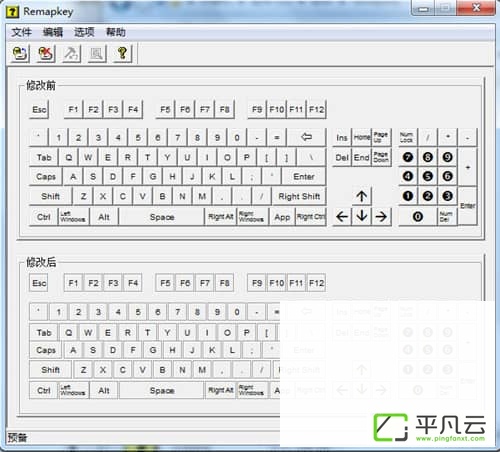Click App key in 修改前 keyboard
Image resolution: width=500 pixels, height=452 pixels.
point(282,217)
